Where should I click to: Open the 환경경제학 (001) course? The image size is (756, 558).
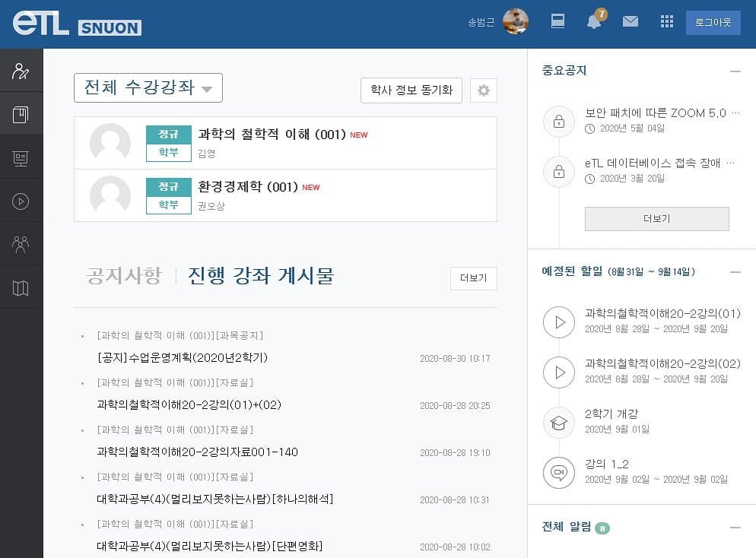coord(247,187)
